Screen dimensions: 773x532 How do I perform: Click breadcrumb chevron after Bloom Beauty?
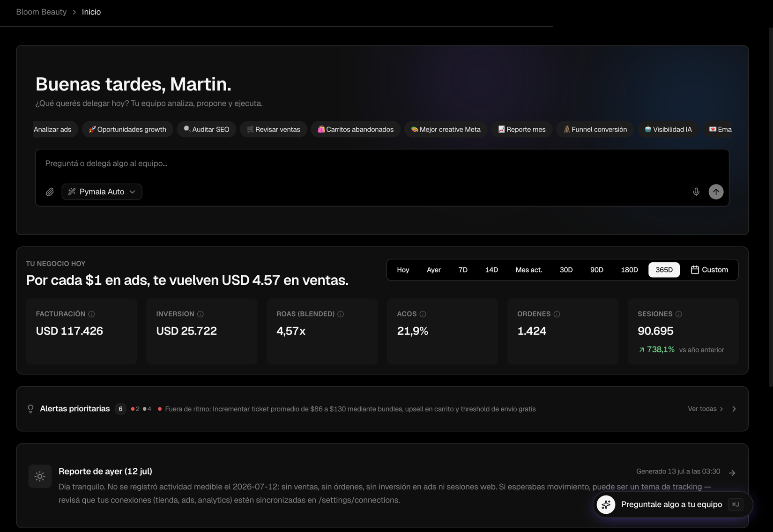74,12
